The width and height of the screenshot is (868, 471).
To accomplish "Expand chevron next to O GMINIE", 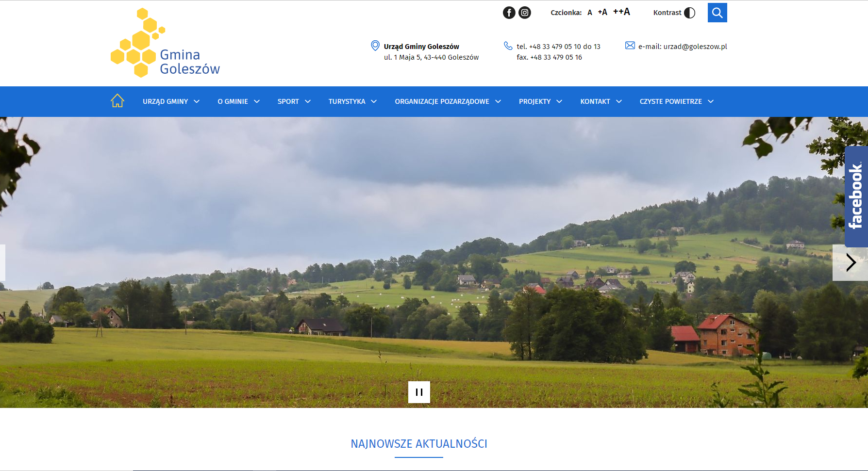I will 257,101.
